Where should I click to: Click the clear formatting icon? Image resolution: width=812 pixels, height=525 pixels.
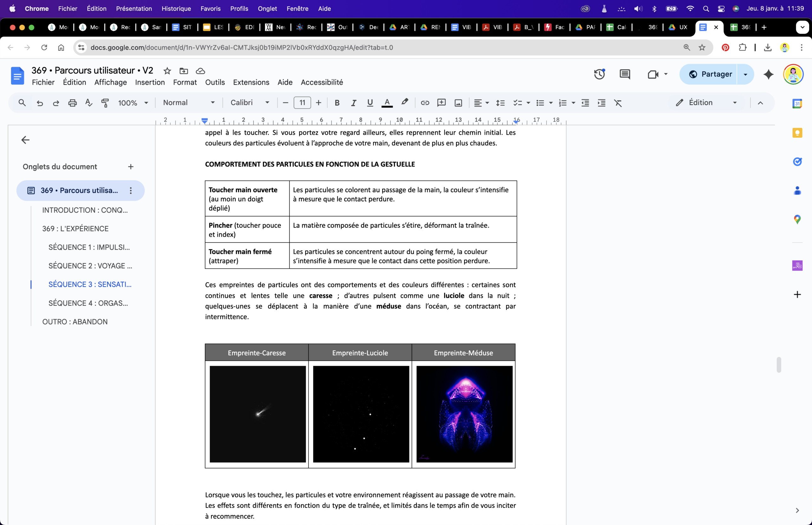(x=618, y=102)
